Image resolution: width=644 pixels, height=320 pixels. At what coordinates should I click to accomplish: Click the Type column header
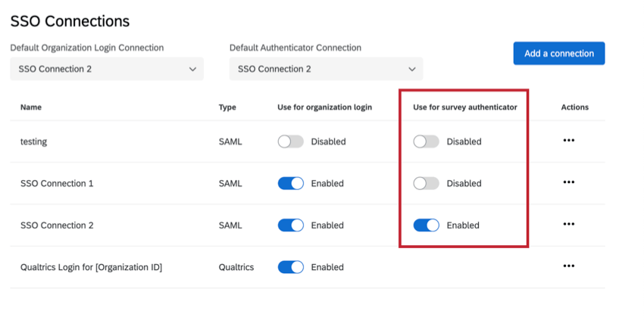(227, 107)
